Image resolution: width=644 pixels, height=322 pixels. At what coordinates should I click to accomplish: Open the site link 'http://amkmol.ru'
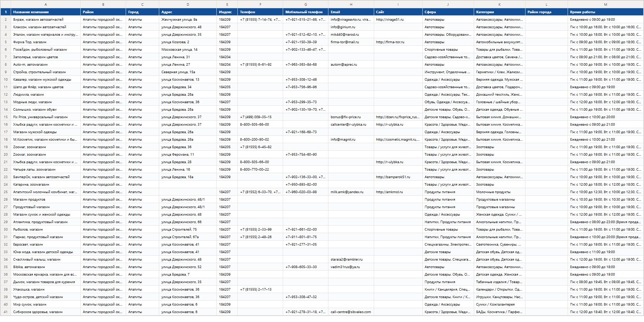[398, 192]
